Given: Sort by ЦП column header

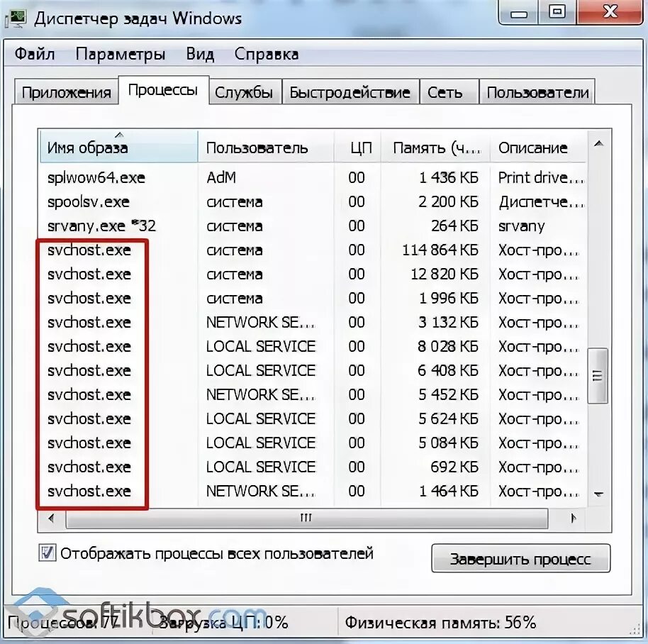Looking at the screenshot, I should click(x=357, y=147).
